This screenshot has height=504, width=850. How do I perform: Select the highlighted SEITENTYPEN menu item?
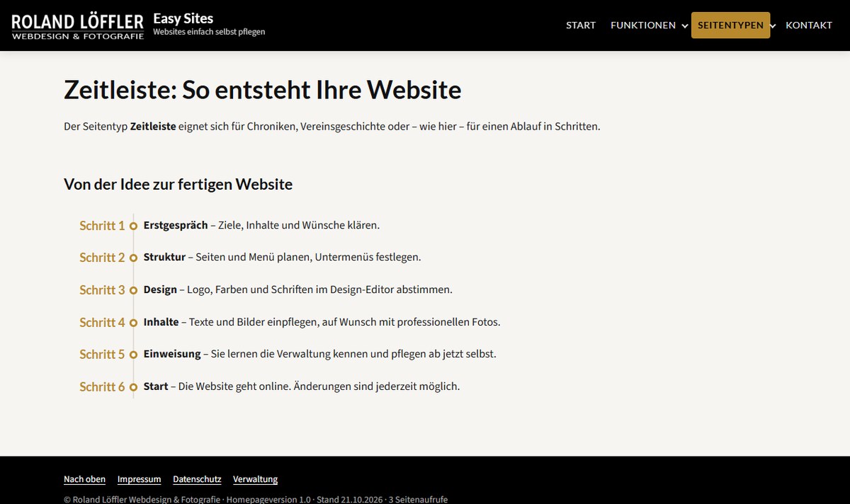pos(730,25)
